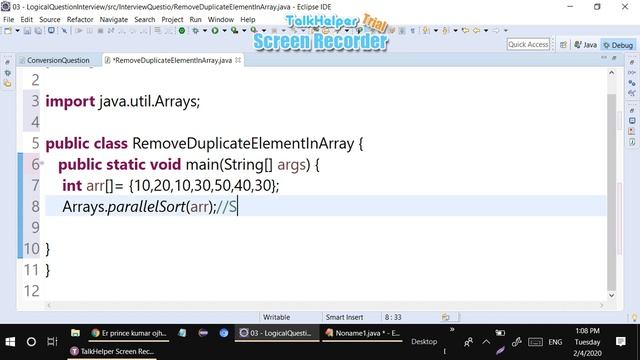640x360 pixels.
Task: Open the Next Annotation dropdown arrow
Action: pyautogui.click(x=436, y=31)
